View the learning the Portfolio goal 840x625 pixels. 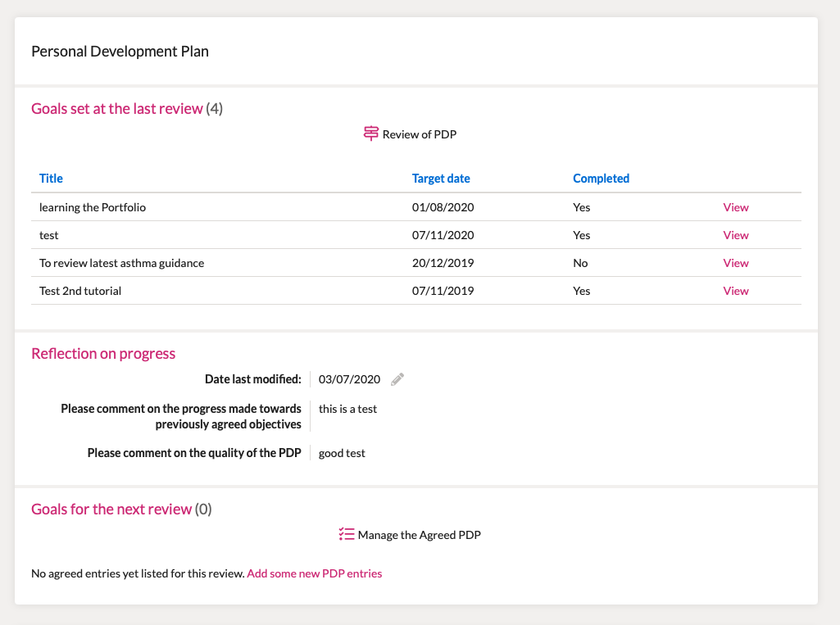736,207
